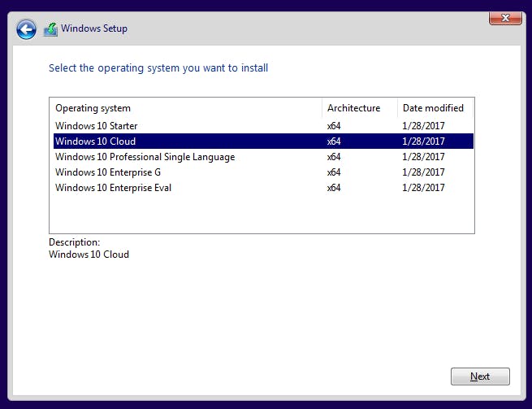
Task: Close the Windows Setup dialog
Action: (x=505, y=18)
